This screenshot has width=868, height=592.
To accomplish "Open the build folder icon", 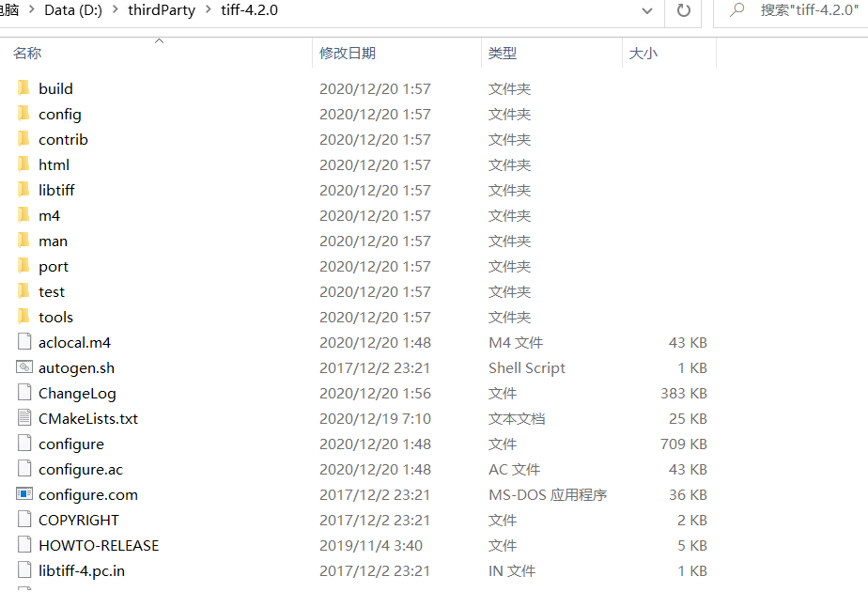I will pyautogui.click(x=23, y=87).
